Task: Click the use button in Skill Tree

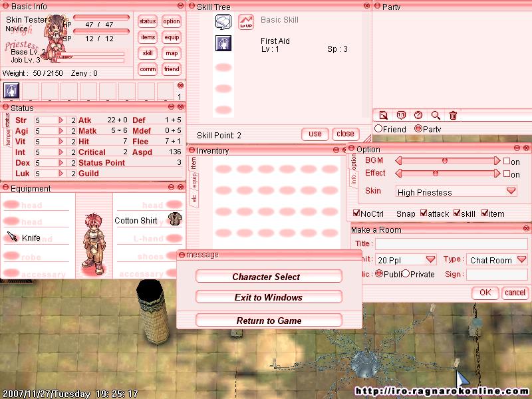Action: (x=315, y=134)
